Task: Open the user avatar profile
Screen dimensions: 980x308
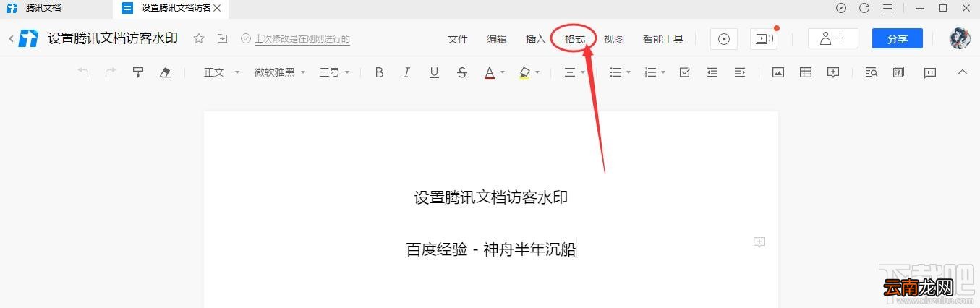Action: [960, 38]
